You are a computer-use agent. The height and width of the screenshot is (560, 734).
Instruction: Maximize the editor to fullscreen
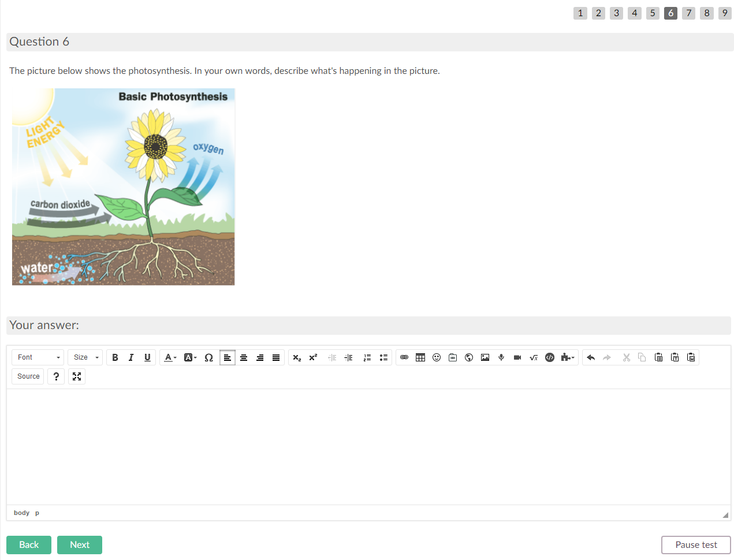[x=77, y=376]
